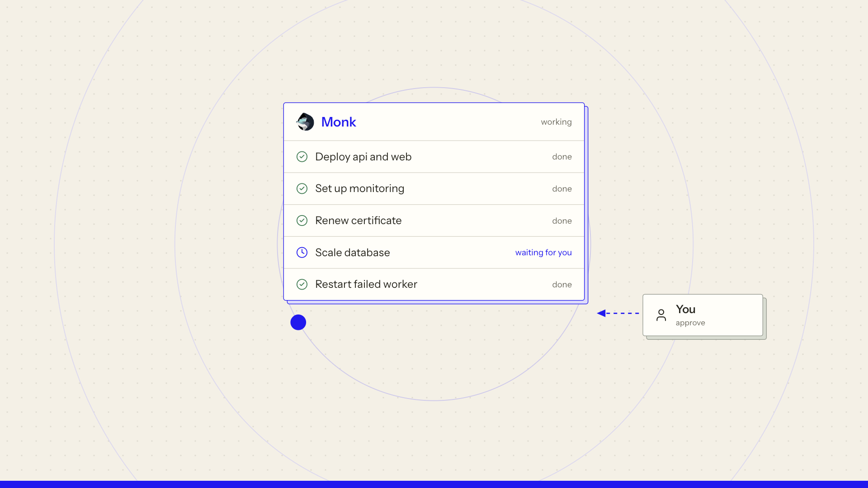868x488 pixels.
Task: Click the checkmark icon beside Deploy api and web
Action: 302,157
